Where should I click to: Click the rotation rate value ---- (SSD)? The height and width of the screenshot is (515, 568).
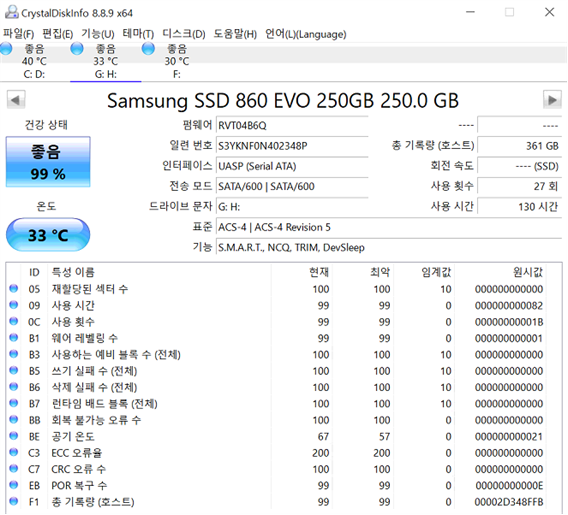(x=519, y=166)
